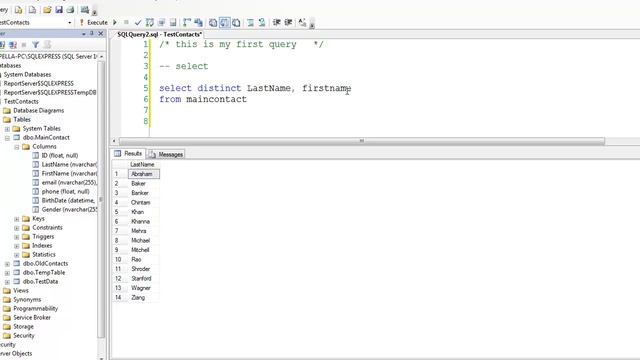Viewport: 640px width, 360px height.
Task: Expand the System Tables folder
Action: tap(7, 129)
